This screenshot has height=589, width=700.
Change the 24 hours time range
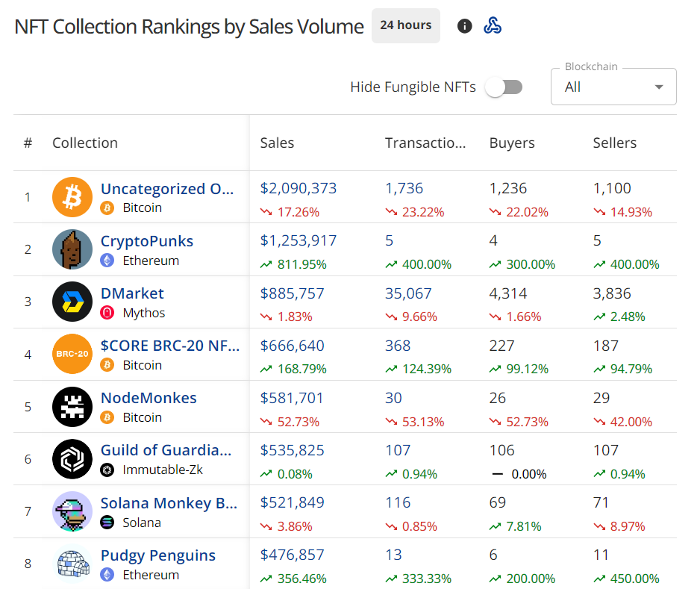(406, 25)
